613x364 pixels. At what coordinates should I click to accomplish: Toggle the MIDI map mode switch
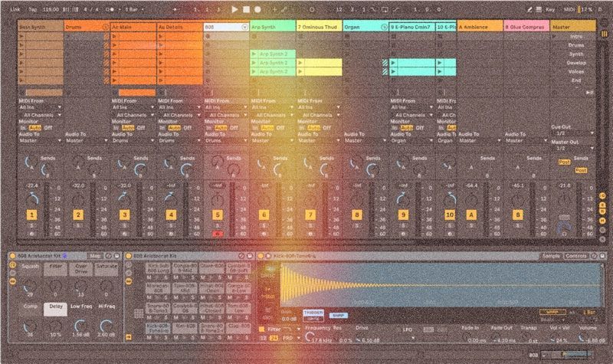pyautogui.click(x=569, y=9)
